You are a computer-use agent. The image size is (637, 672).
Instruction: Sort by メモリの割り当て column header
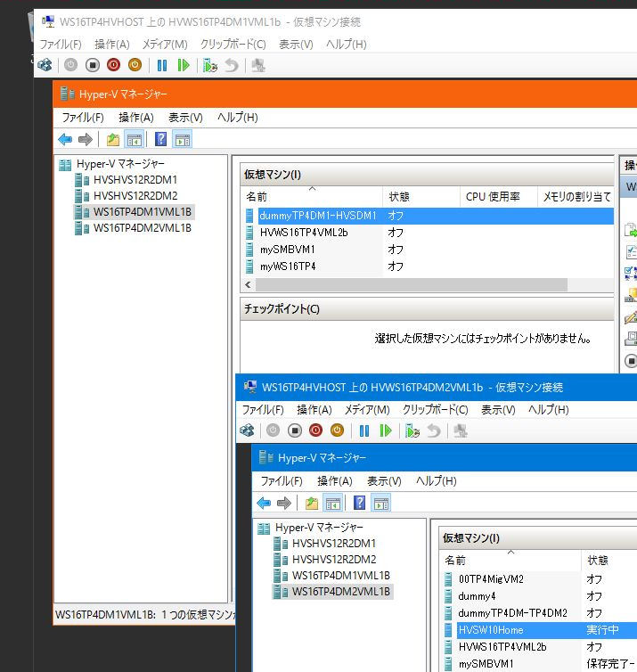[x=576, y=197]
